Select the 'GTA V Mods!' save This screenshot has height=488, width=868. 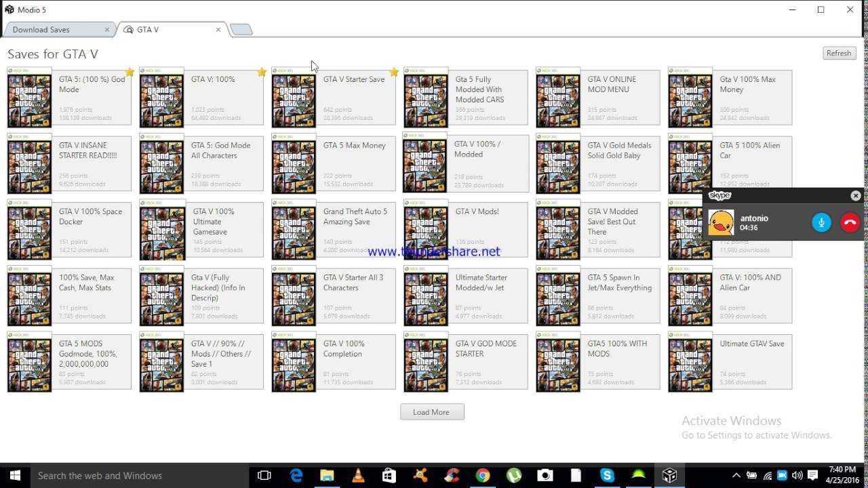[466, 230]
